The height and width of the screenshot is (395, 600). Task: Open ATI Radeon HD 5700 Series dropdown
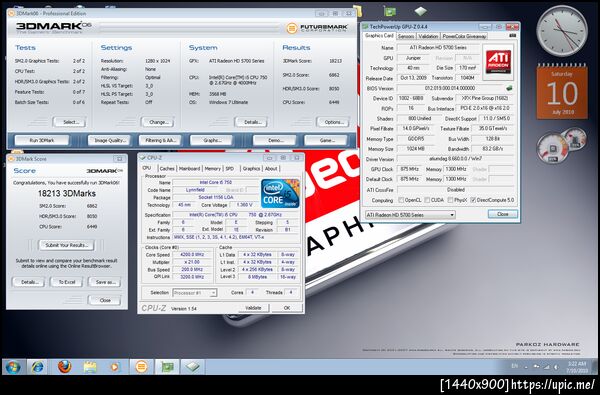pos(410,215)
